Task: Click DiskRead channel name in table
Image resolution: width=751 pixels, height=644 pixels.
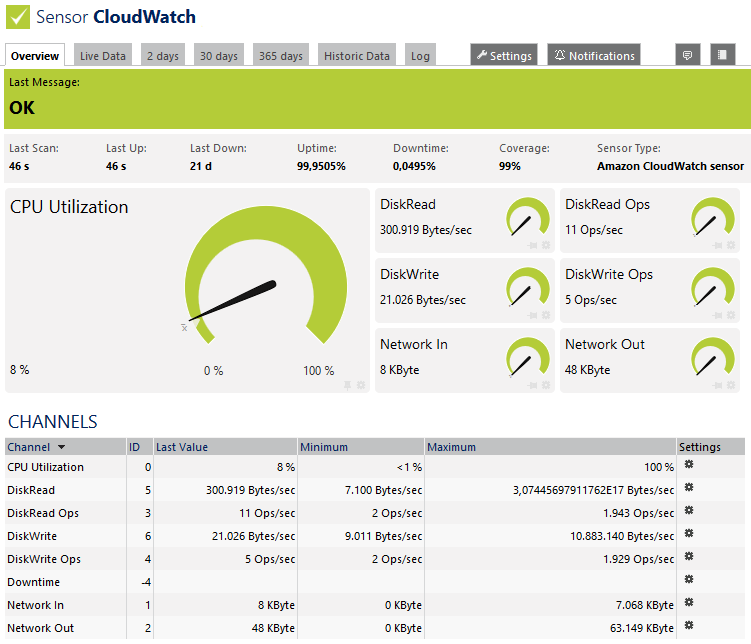Action: tap(31, 490)
